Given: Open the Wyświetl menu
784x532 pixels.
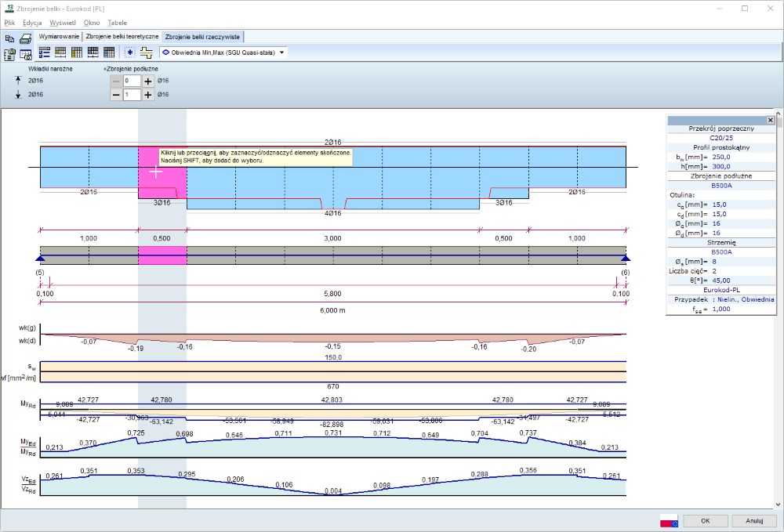Looking at the screenshot, I should click(62, 23).
